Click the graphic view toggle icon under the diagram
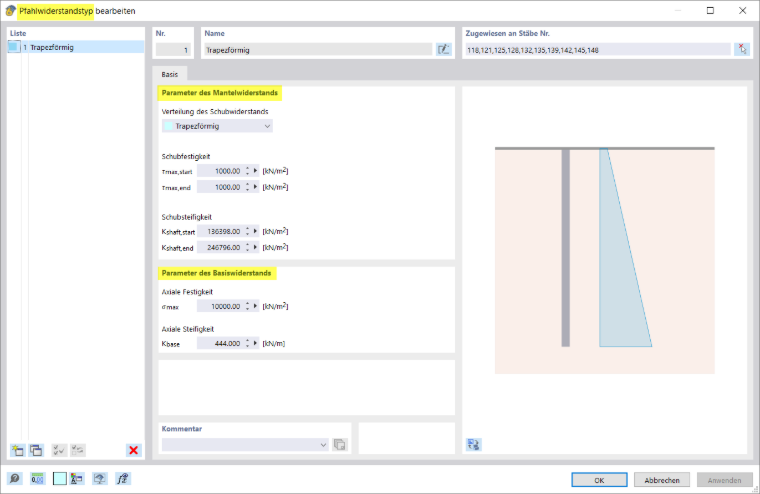760x494 pixels. (x=474, y=445)
